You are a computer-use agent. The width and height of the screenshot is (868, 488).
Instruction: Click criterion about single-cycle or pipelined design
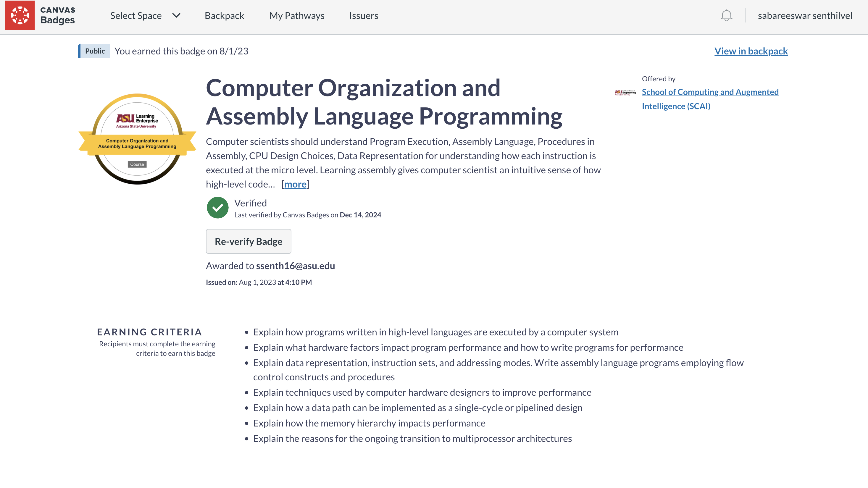(417, 408)
